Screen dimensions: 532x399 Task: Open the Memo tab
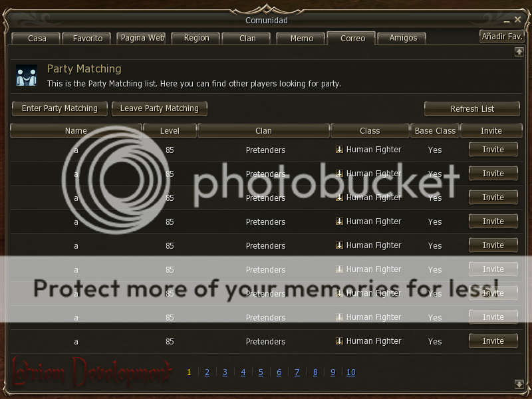coord(302,39)
